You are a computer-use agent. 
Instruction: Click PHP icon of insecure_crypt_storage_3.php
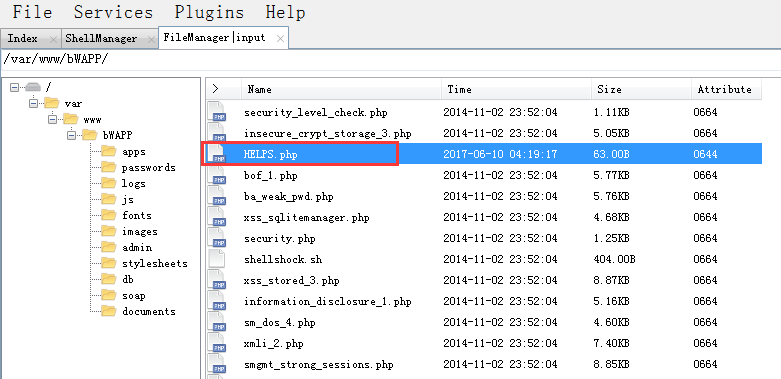tap(216, 132)
